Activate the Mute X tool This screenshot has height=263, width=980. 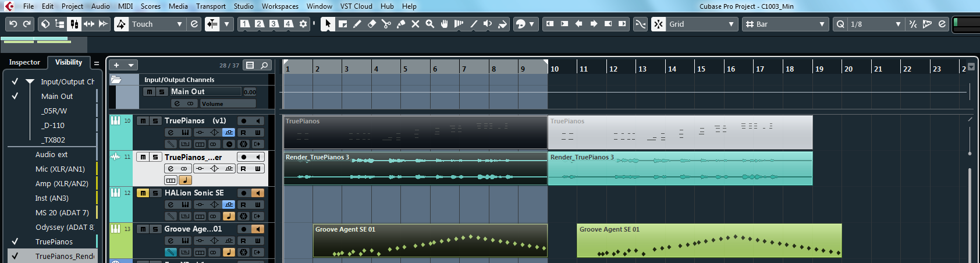tap(416, 24)
